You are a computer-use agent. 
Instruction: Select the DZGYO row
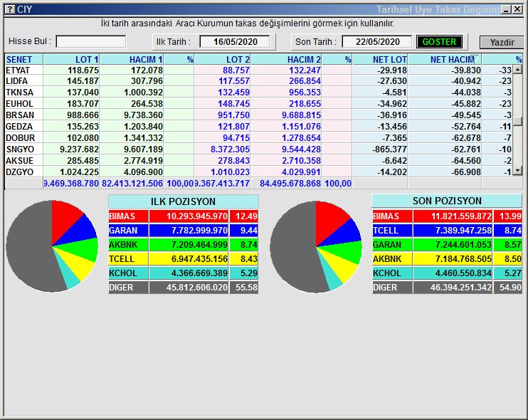(x=258, y=172)
